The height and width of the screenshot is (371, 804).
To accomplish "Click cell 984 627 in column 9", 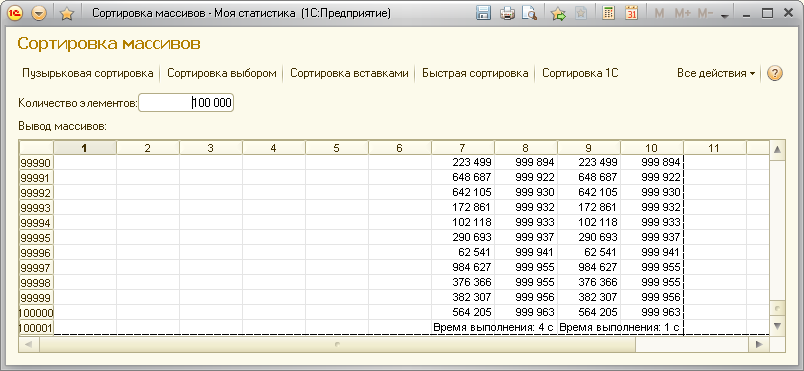I will point(589,267).
